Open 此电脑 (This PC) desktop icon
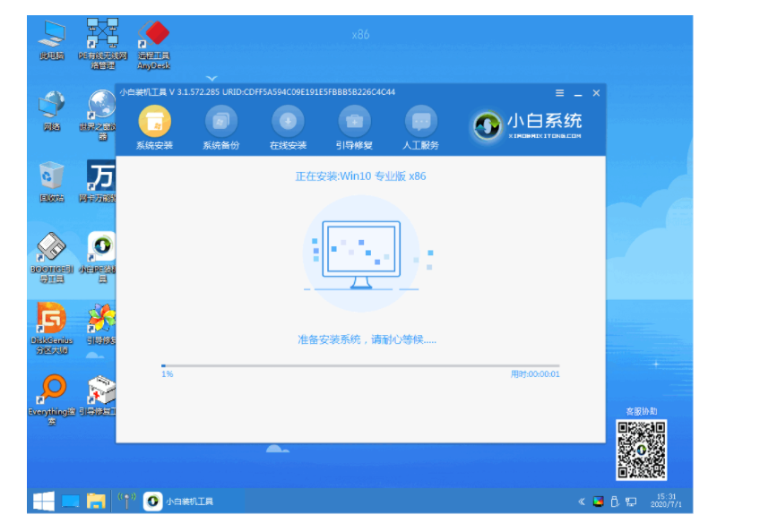This screenshot has width=760, height=532. [51, 39]
